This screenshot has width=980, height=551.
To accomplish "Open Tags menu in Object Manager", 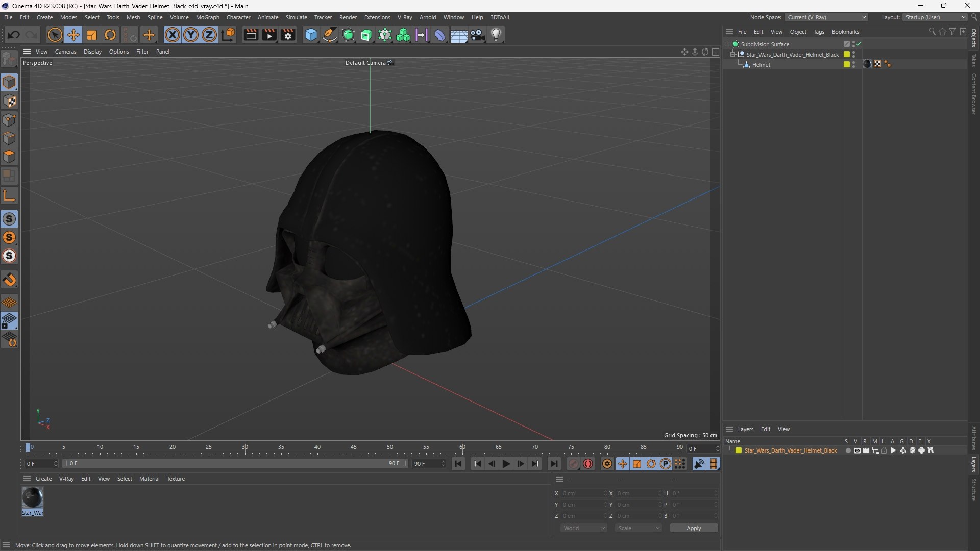I will pyautogui.click(x=819, y=32).
